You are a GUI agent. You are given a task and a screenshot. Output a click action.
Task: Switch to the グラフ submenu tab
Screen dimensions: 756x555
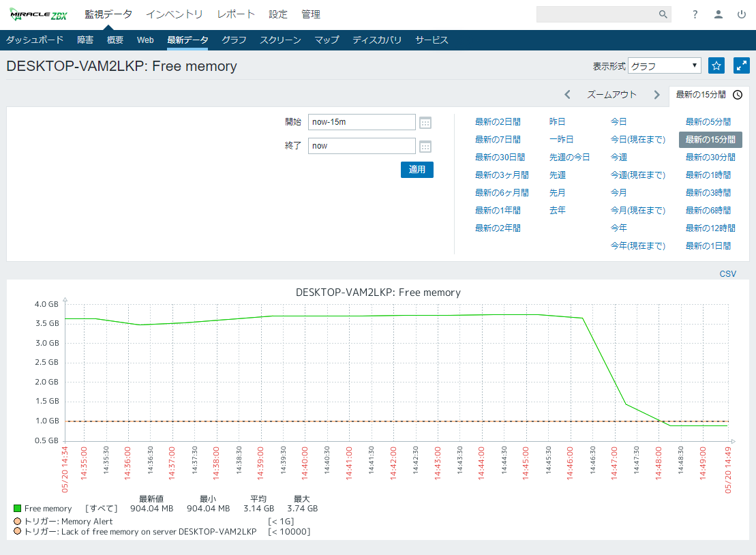pos(234,40)
